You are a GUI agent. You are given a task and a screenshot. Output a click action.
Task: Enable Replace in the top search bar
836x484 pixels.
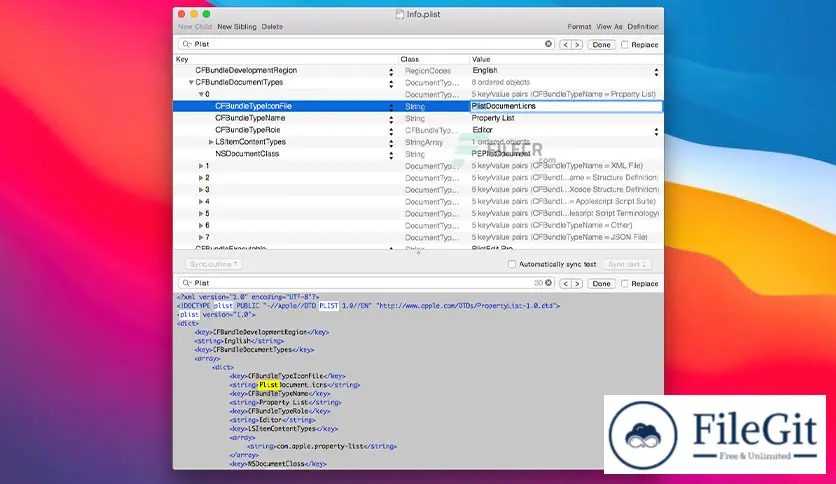tap(624, 45)
